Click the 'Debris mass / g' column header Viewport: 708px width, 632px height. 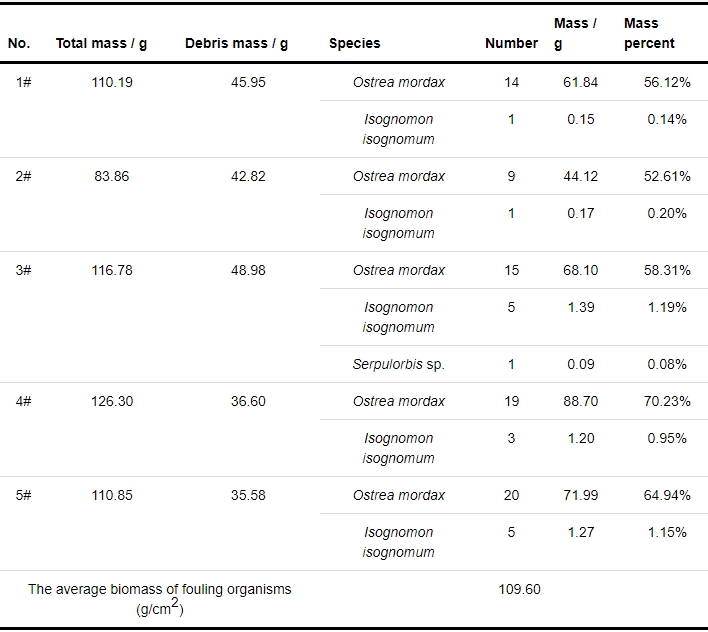(x=236, y=43)
